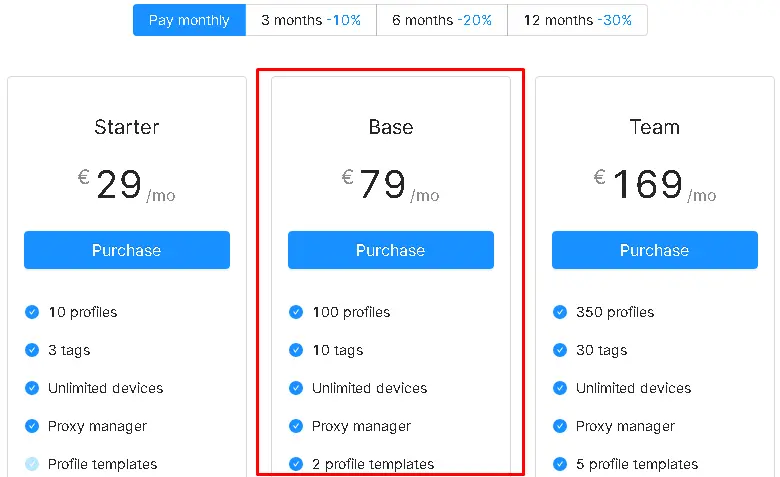Purchase the Team plan
This screenshot has width=780, height=477.
tap(655, 250)
